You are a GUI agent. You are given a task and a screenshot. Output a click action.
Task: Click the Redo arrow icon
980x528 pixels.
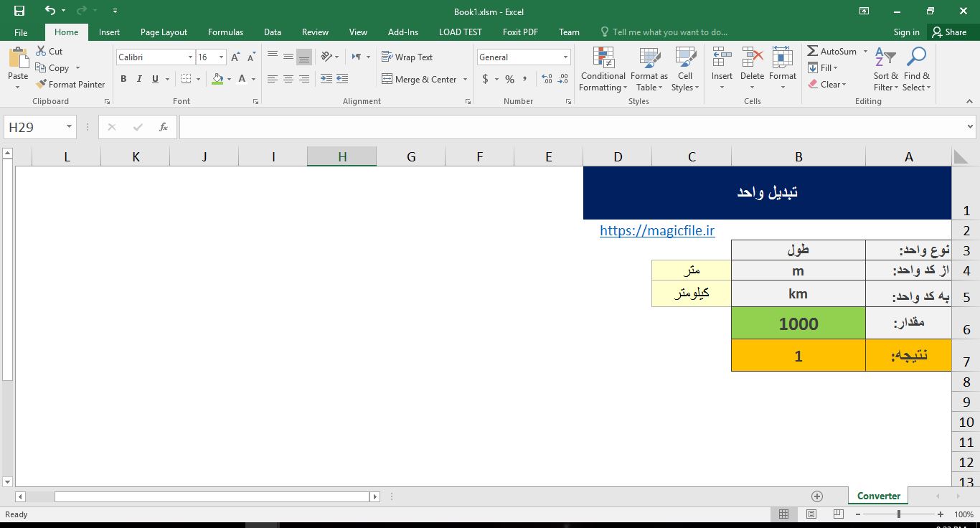[82, 11]
